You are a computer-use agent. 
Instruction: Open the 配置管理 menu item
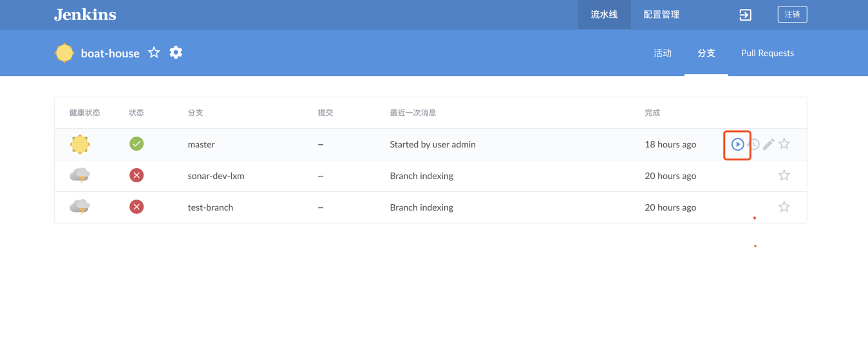tap(661, 14)
